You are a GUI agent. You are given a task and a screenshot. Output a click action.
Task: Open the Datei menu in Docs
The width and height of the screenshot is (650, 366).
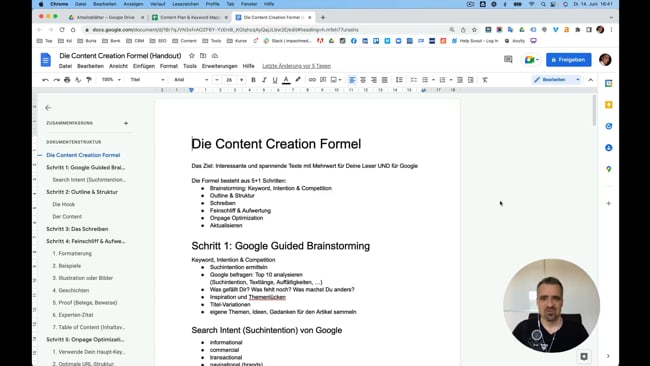[x=65, y=66]
